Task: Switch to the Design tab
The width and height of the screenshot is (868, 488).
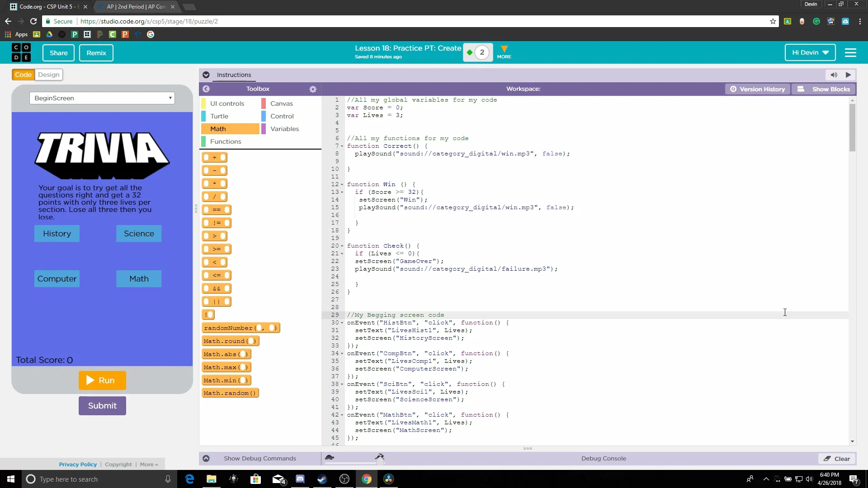Action: tap(48, 75)
